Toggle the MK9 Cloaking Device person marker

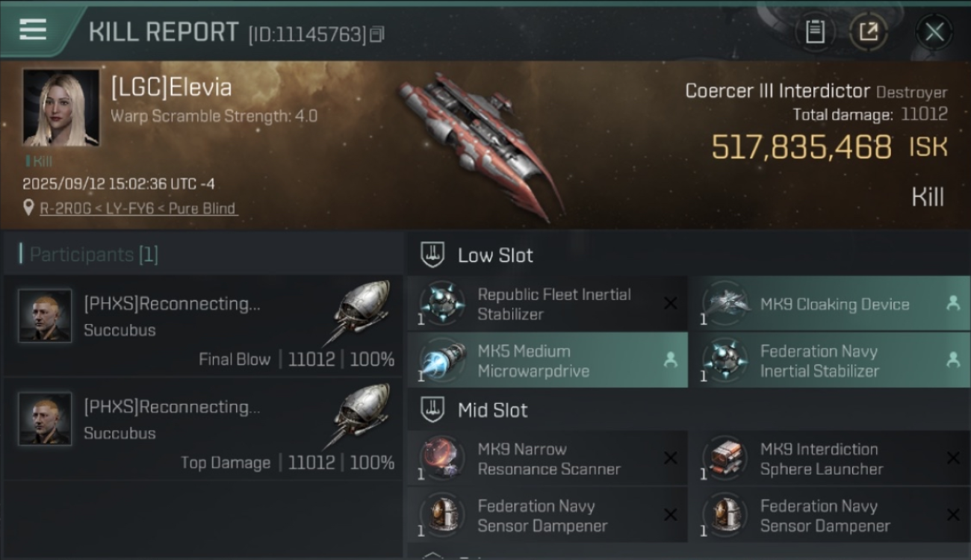click(x=952, y=303)
